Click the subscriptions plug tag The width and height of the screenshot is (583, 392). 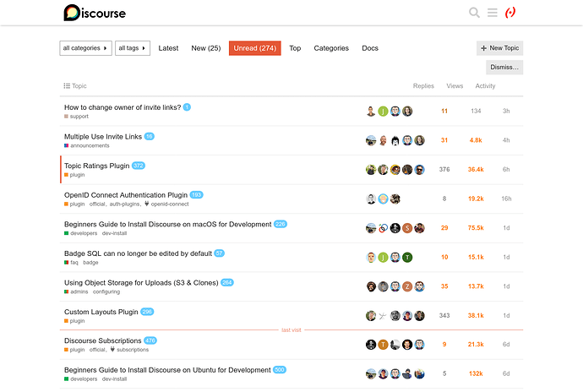tap(129, 350)
